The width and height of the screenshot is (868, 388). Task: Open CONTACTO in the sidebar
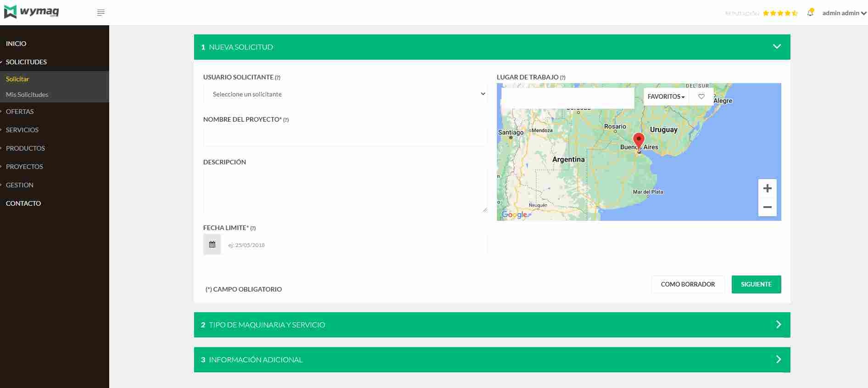click(x=23, y=203)
